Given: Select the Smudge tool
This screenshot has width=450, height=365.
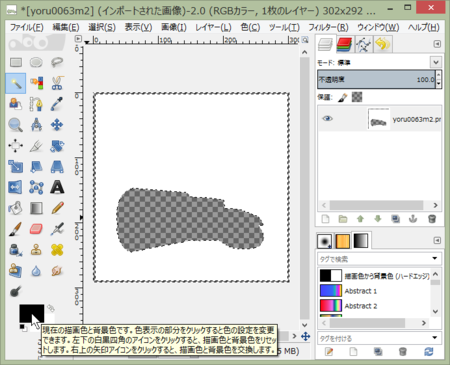Looking at the screenshot, I should coord(57,271).
